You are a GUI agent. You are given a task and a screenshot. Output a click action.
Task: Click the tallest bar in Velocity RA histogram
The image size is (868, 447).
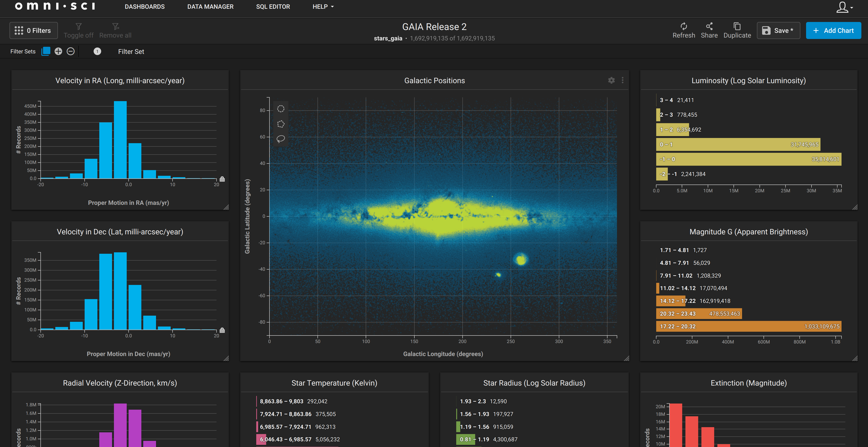point(120,140)
